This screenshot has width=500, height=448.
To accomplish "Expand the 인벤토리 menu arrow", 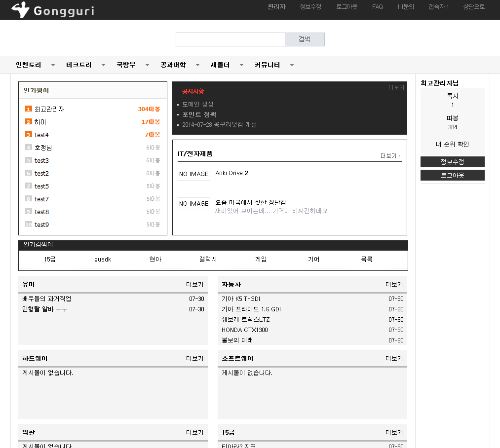I will click(x=53, y=65).
